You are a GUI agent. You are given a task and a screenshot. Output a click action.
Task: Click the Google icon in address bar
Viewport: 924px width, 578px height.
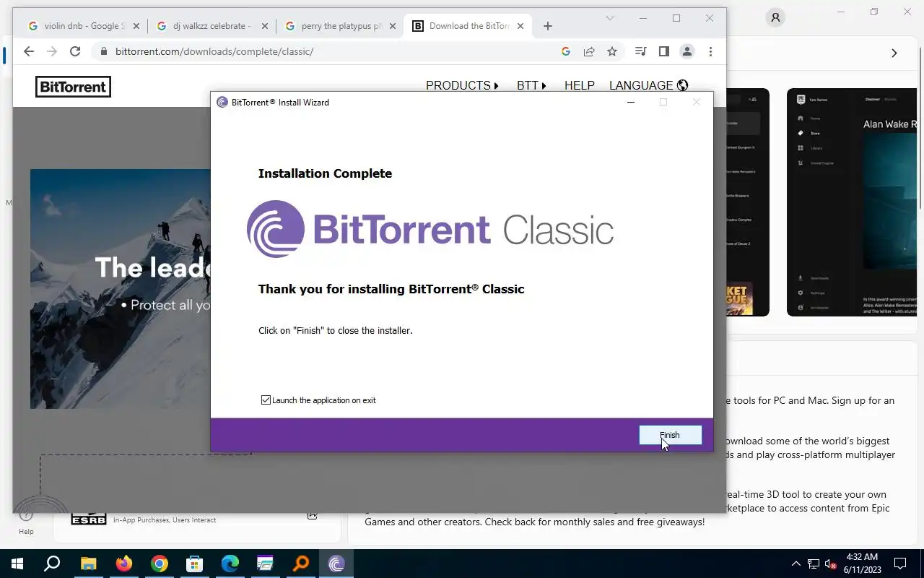pos(566,51)
